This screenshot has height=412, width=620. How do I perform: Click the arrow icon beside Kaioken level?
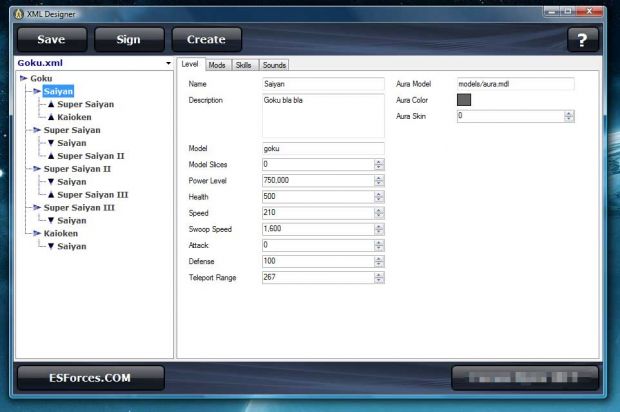[37, 233]
